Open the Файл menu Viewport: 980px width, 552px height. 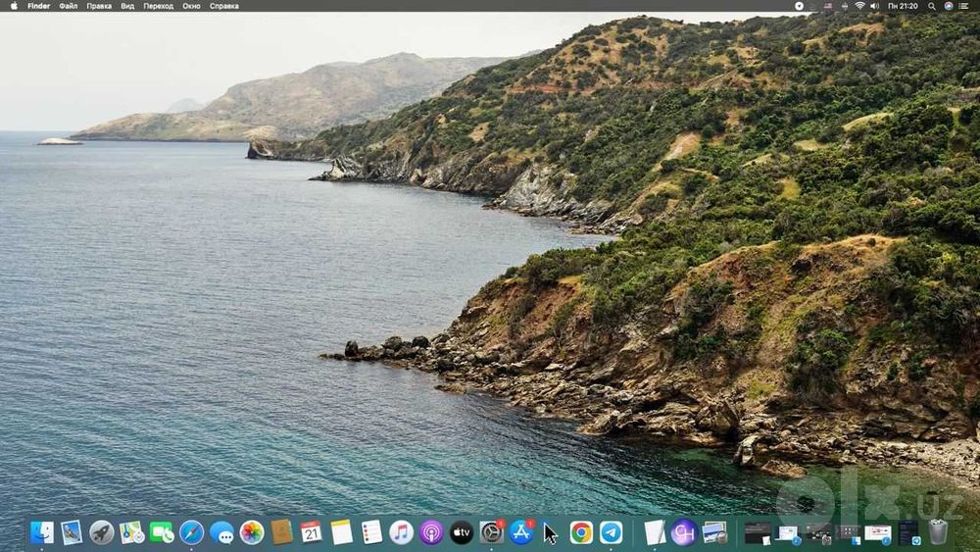(x=69, y=6)
